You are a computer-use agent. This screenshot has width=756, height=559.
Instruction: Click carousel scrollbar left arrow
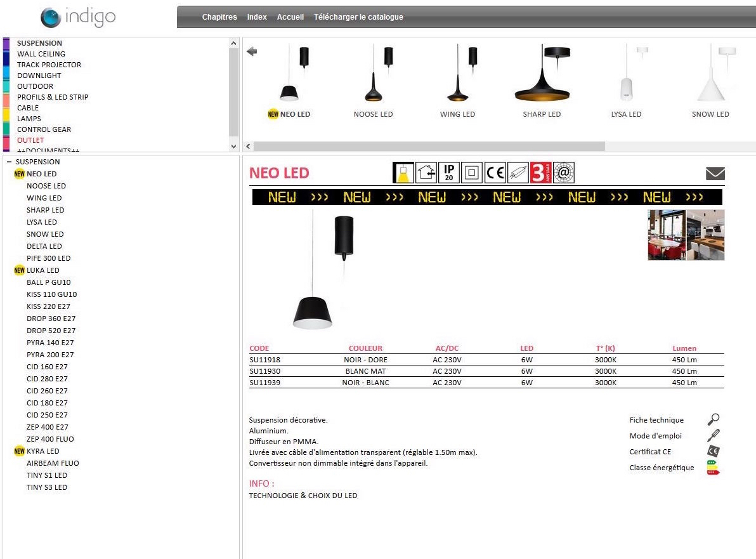[249, 146]
